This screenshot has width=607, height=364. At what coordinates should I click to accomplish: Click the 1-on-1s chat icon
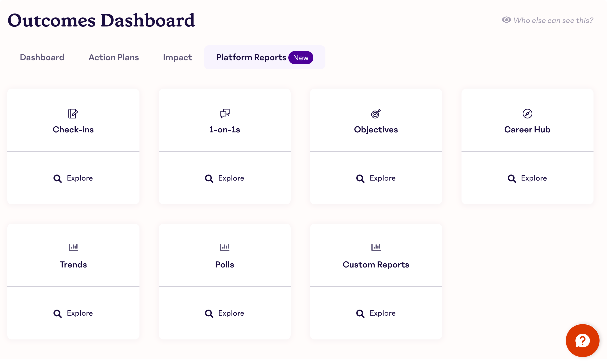tap(224, 114)
